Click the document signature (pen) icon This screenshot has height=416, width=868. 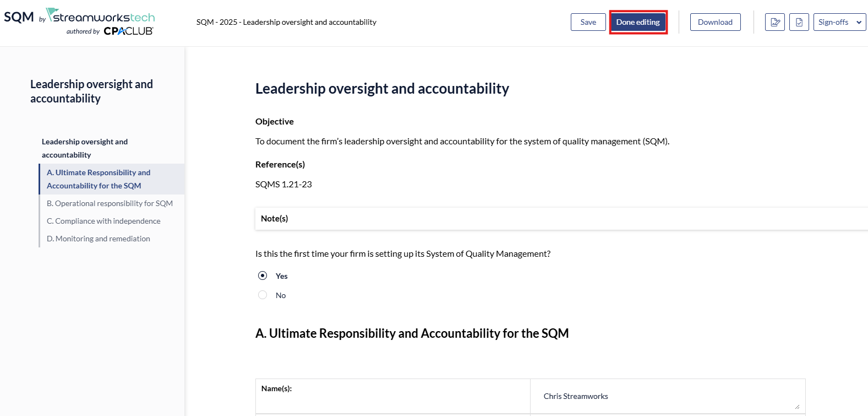774,22
